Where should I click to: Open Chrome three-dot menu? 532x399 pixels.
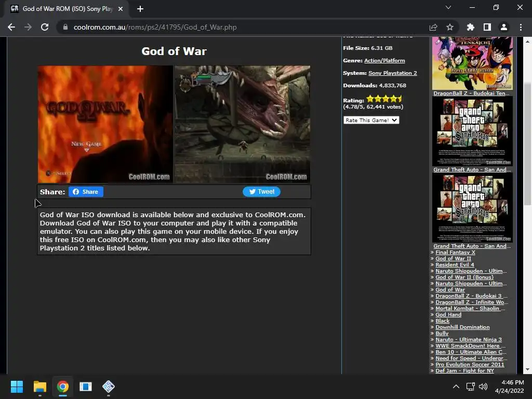pyautogui.click(x=521, y=27)
